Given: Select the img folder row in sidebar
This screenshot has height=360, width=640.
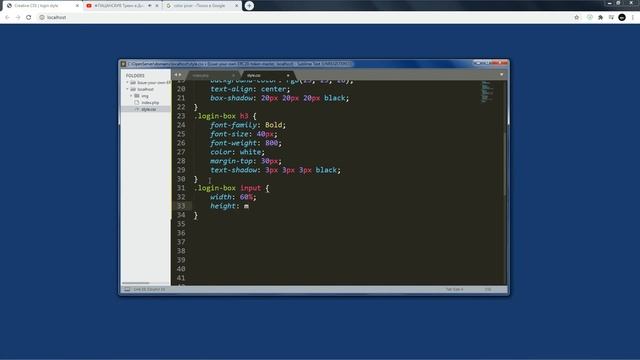Looking at the screenshot, I should (x=146, y=96).
